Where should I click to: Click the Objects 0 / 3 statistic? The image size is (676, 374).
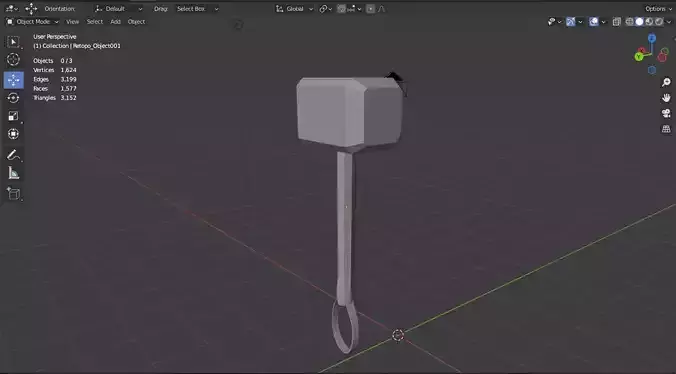53,61
